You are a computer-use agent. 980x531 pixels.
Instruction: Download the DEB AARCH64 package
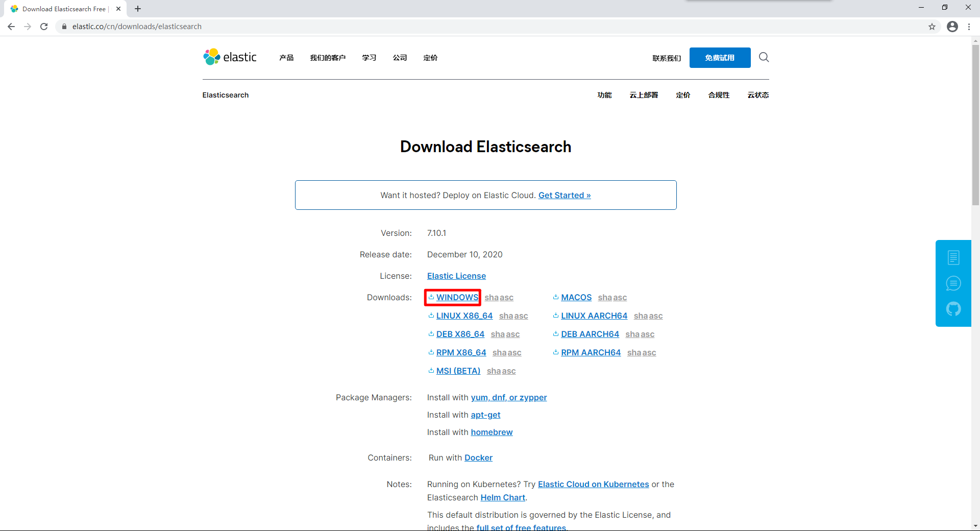pyautogui.click(x=590, y=334)
